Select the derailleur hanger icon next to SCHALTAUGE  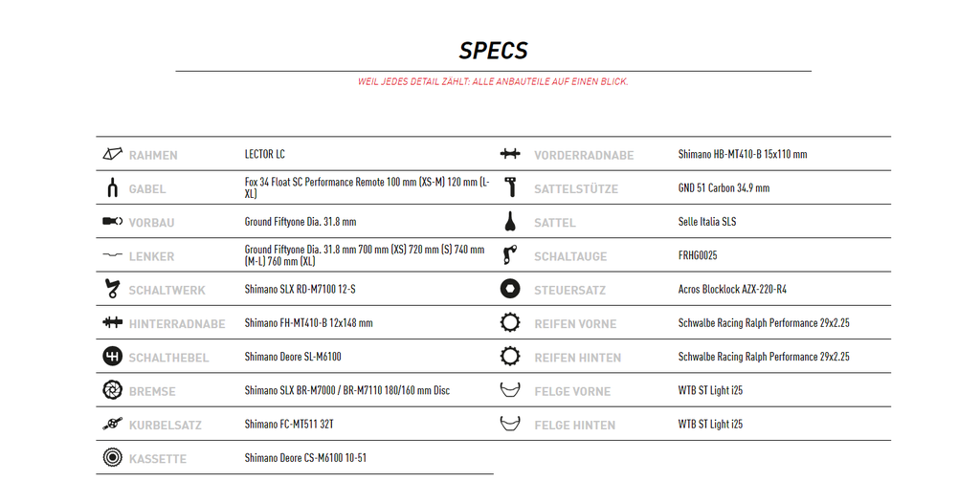tap(510, 255)
